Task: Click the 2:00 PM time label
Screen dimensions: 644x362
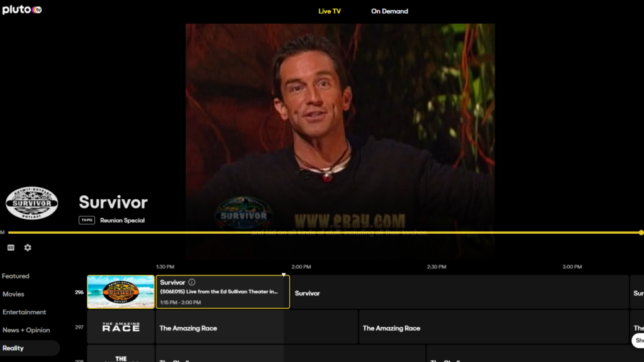Action: coord(301,266)
